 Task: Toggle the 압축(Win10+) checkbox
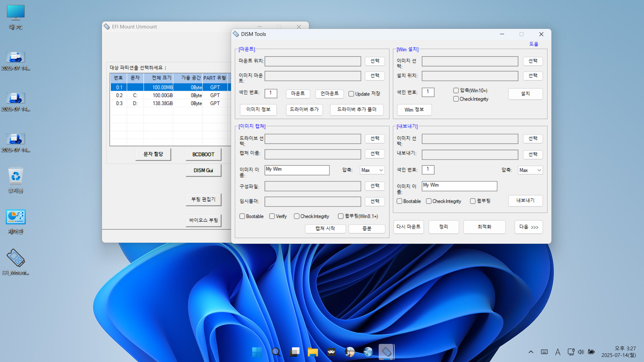(x=456, y=90)
